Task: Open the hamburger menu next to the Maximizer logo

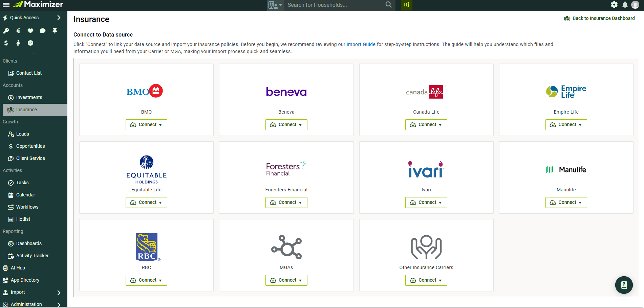Action: (6, 5)
